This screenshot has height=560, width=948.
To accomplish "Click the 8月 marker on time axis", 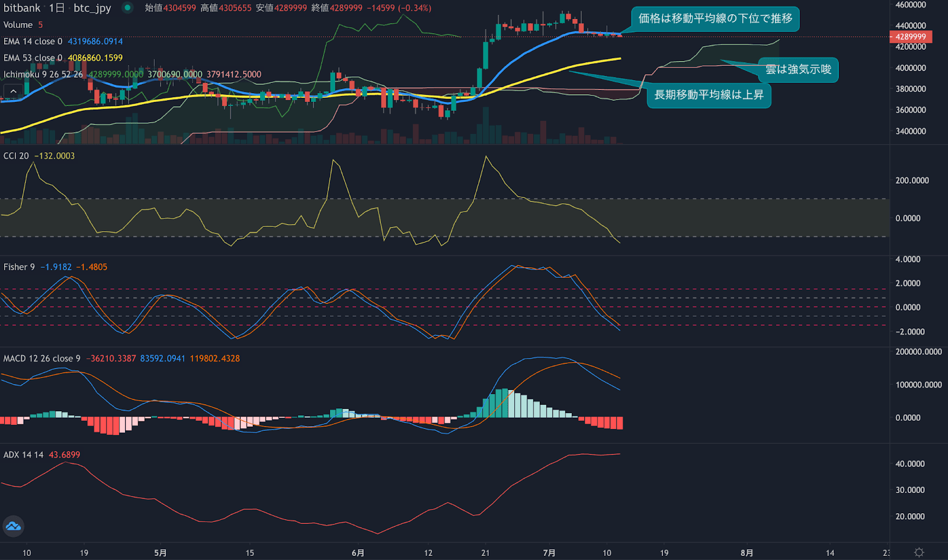I will pyautogui.click(x=747, y=553).
